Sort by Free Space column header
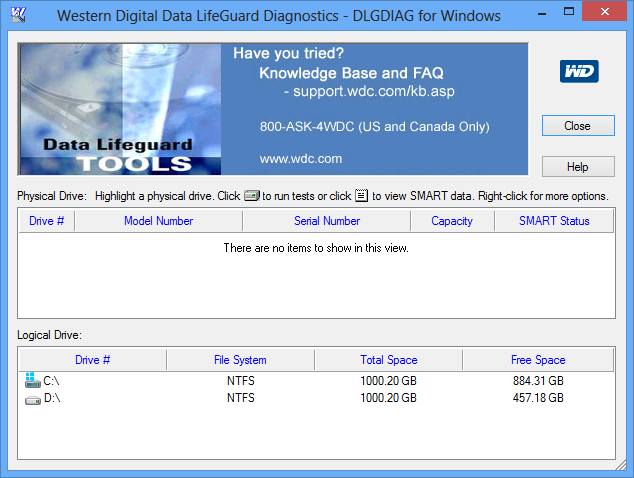This screenshot has width=634, height=478. click(x=538, y=360)
